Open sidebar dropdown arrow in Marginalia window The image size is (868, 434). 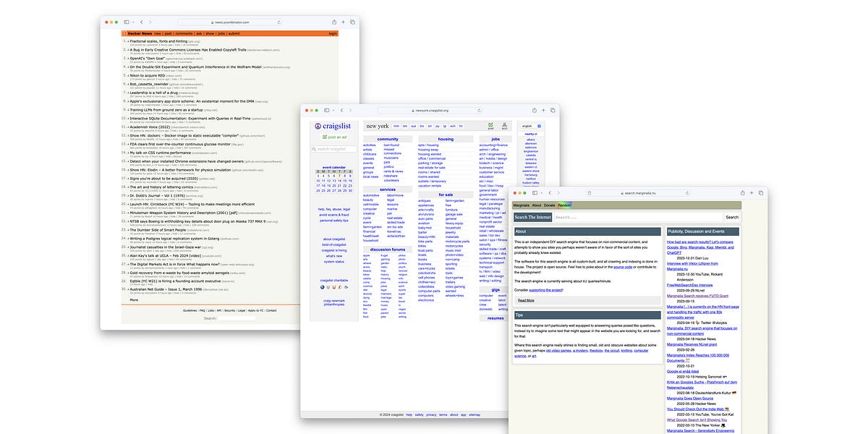click(541, 193)
